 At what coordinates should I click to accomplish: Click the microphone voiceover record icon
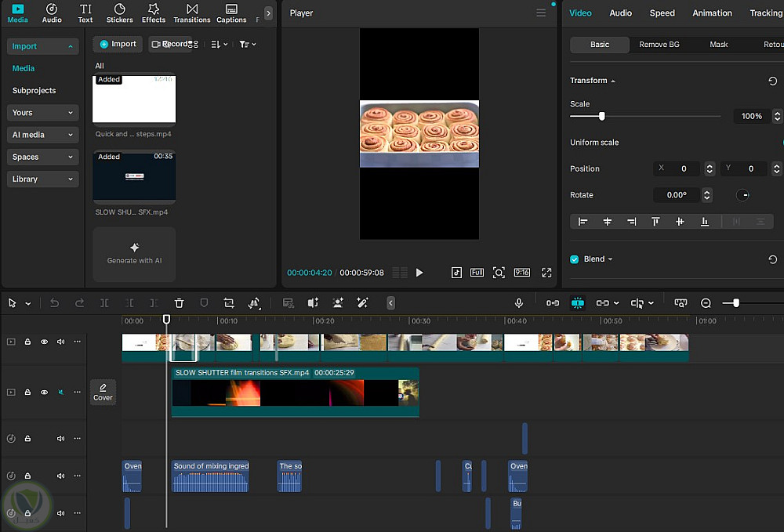(519, 303)
